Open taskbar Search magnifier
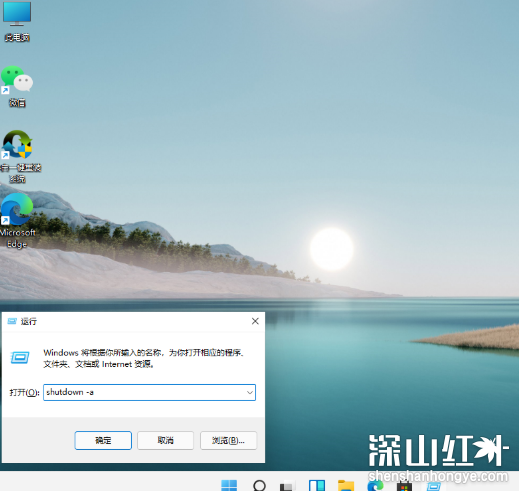This screenshot has height=491, width=519. tap(259, 485)
